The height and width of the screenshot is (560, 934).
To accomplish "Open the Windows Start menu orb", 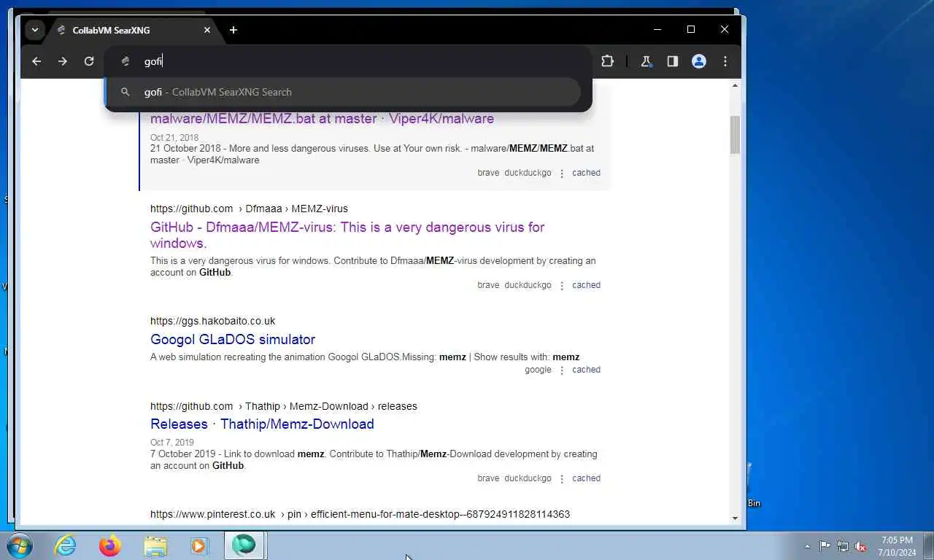I will [18, 545].
